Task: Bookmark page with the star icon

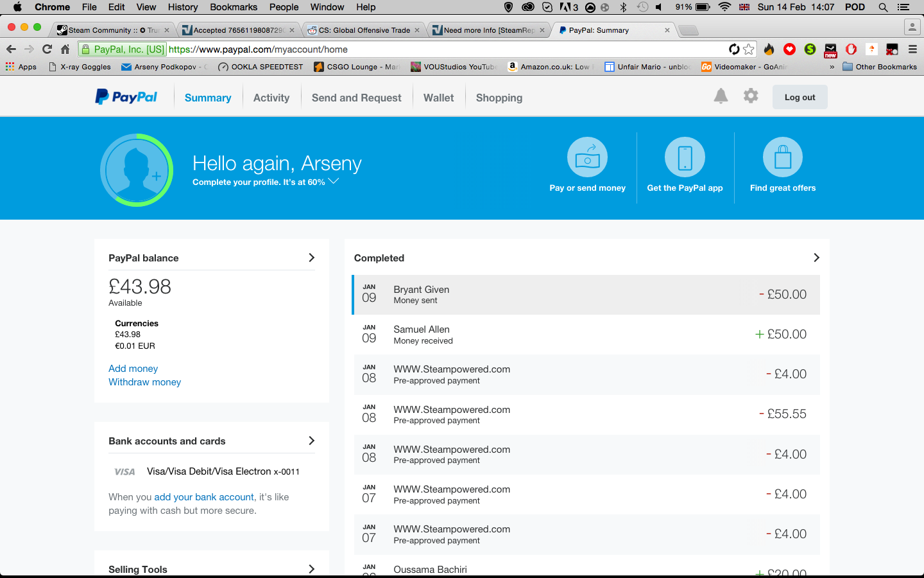Action: pos(749,49)
